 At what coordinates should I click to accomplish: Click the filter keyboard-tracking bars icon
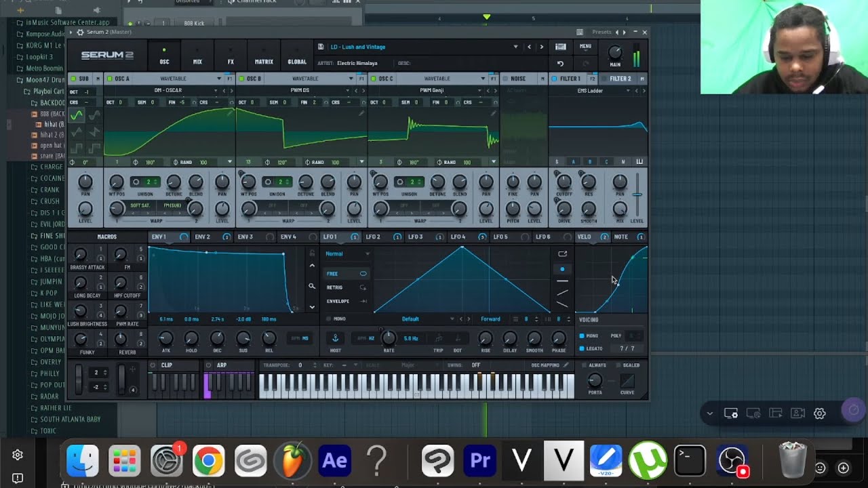639,162
